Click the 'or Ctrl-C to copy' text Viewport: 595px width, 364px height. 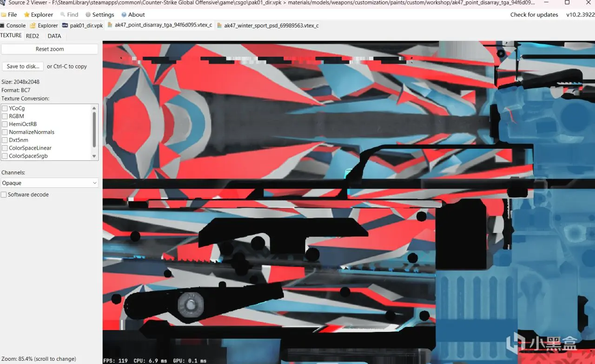[x=67, y=66]
